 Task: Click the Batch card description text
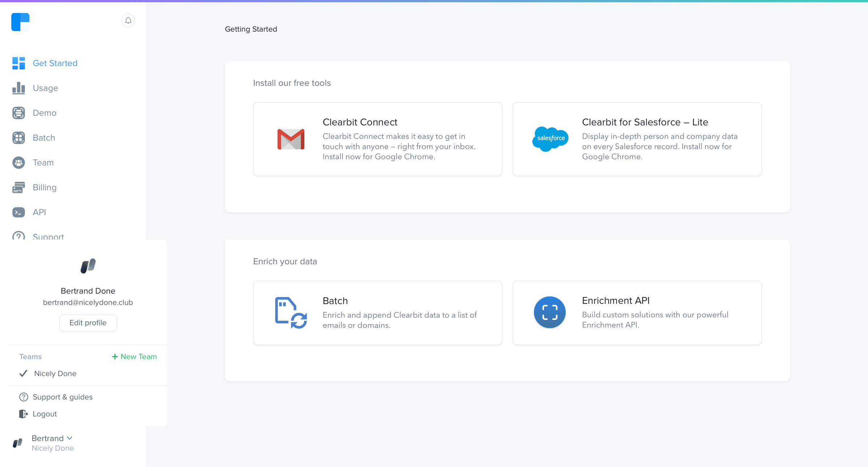400,320
